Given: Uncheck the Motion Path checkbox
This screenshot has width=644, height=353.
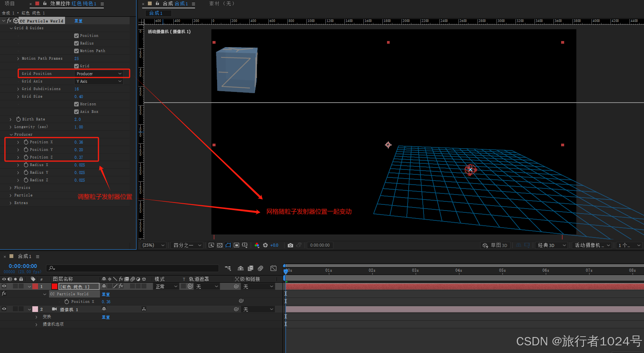Looking at the screenshot, I should pyautogui.click(x=76, y=51).
